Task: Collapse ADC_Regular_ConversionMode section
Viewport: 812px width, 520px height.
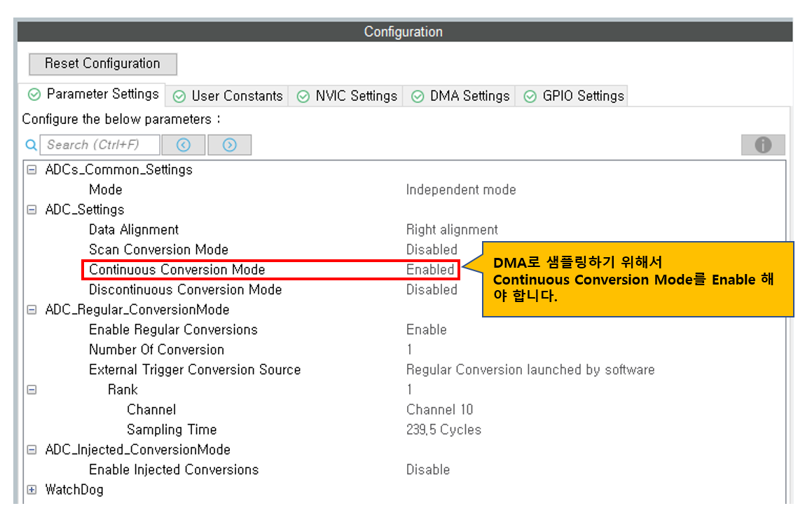Action: pos(32,310)
